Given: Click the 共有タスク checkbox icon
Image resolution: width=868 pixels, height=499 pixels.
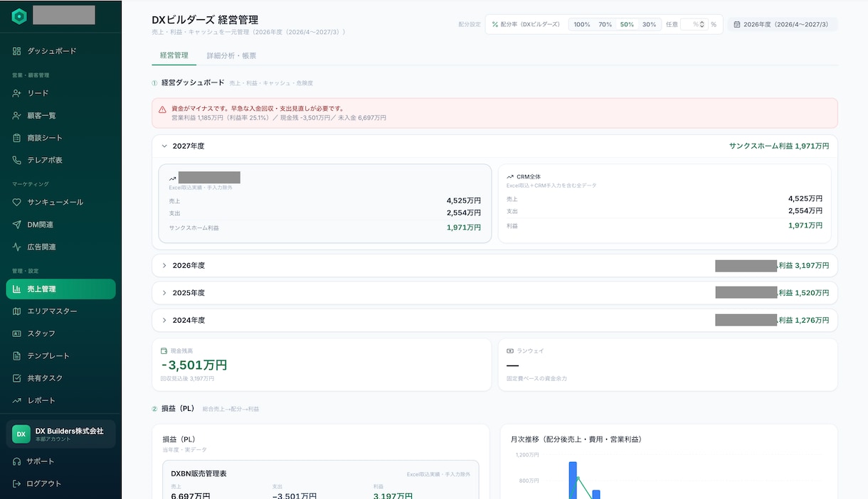Looking at the screenshot, I should pos(17,378).
